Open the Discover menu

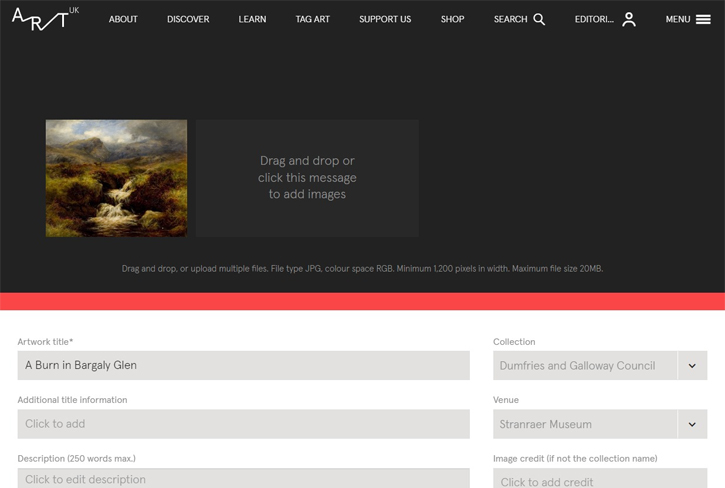(x=188, y=19)
